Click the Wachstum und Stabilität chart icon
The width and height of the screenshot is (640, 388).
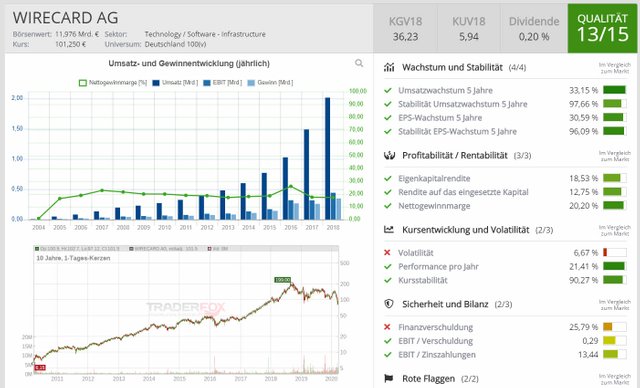(389, 67)
